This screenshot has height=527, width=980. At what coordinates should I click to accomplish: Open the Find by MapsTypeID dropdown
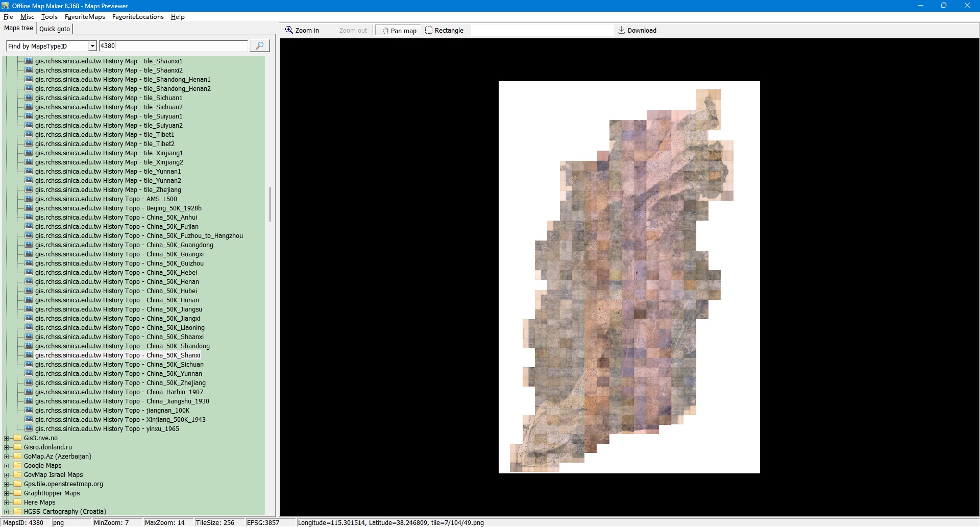pyautogui.click(x=92, y=46)
